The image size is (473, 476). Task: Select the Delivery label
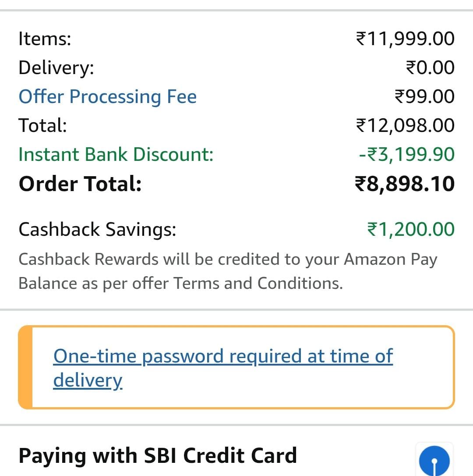point(56,68)
